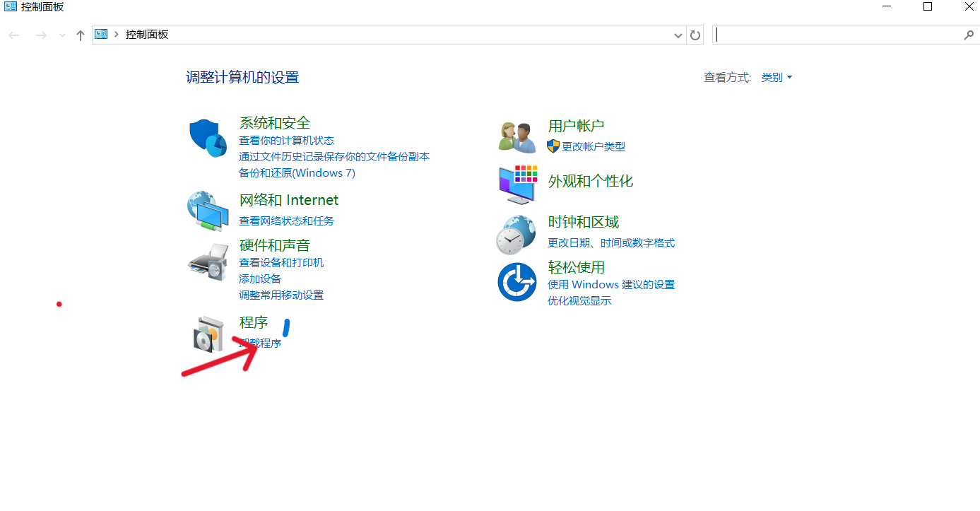
Task: Open the 硬件和声音 printer icon
Action: pos(208,263)
